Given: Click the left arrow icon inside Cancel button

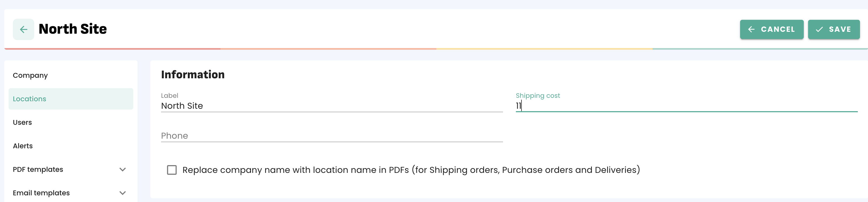Looking at the screenshot, I should (751, 29).
